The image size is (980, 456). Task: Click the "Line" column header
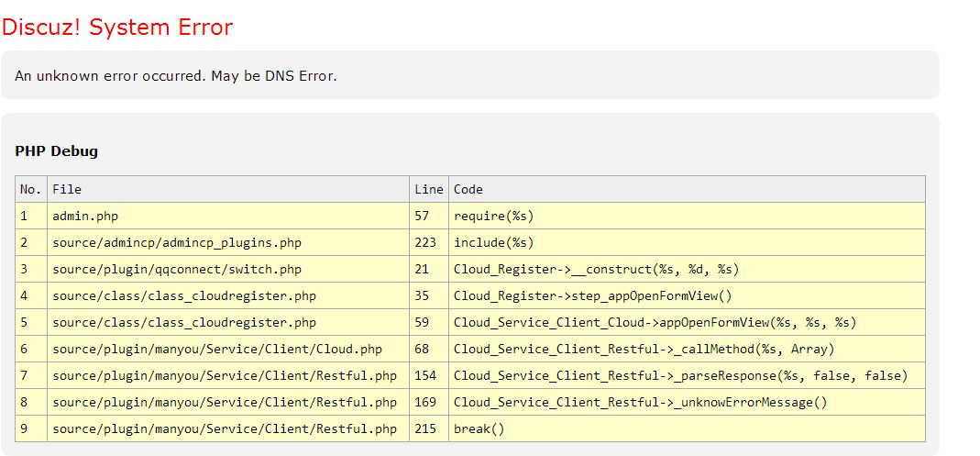[x=428, y=190]
